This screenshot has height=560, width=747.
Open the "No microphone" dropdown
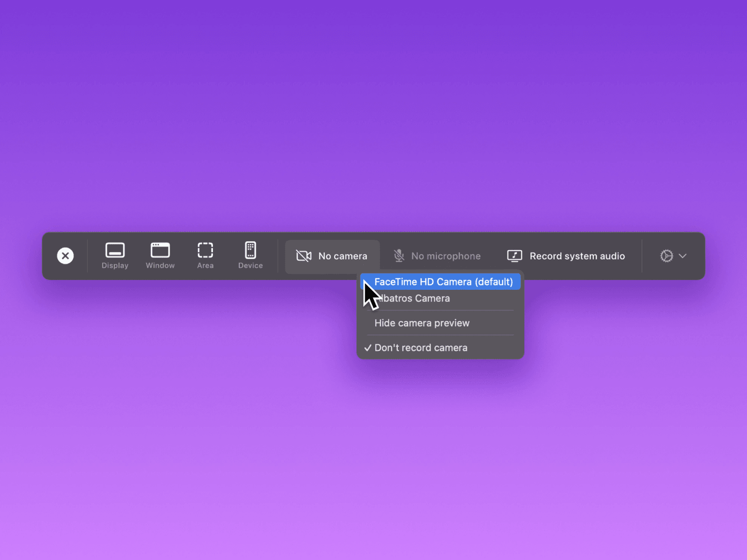coord(446,256)
